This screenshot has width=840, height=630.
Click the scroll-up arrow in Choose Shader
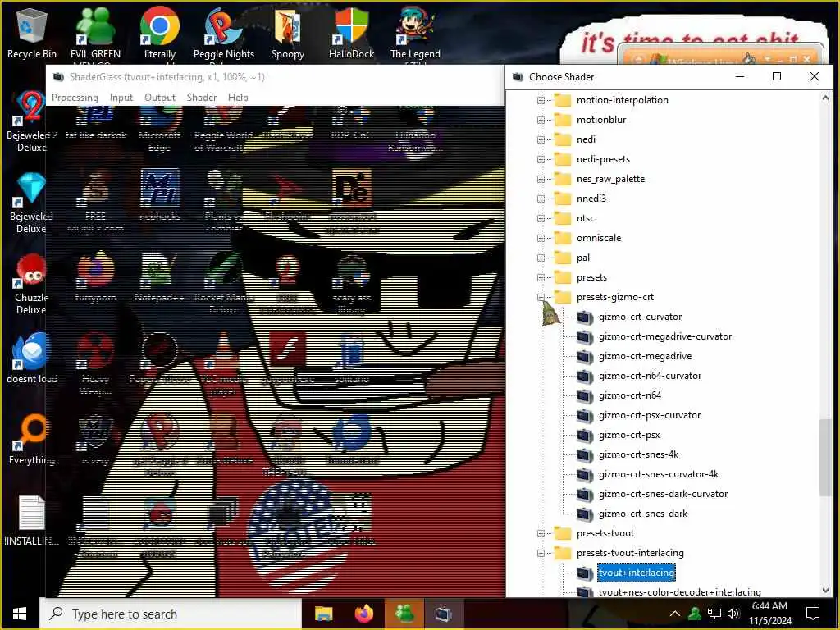point(825,98)
